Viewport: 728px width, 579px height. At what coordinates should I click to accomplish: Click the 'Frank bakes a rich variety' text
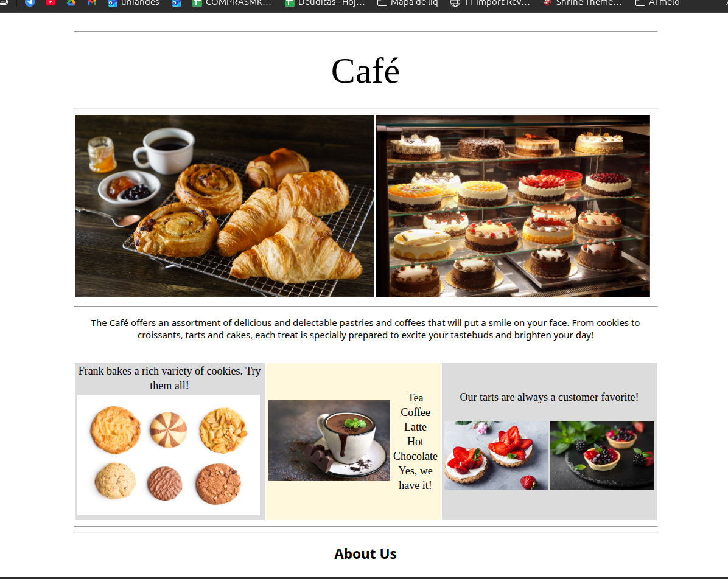click(x=169, y=378)
